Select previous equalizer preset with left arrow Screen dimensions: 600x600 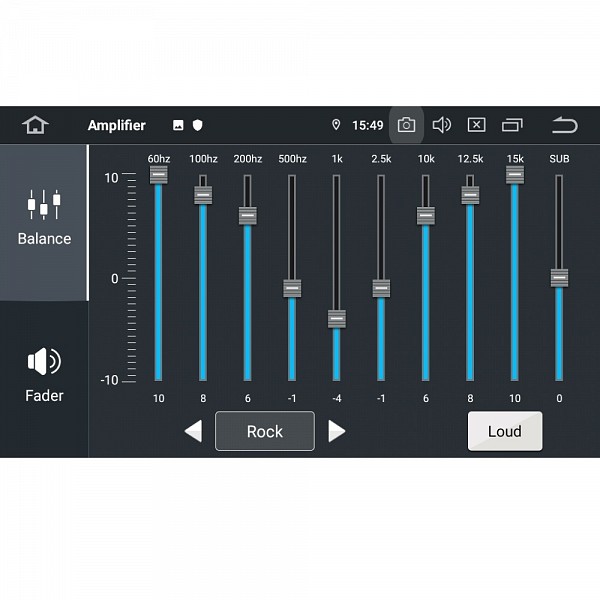(193, 431)
